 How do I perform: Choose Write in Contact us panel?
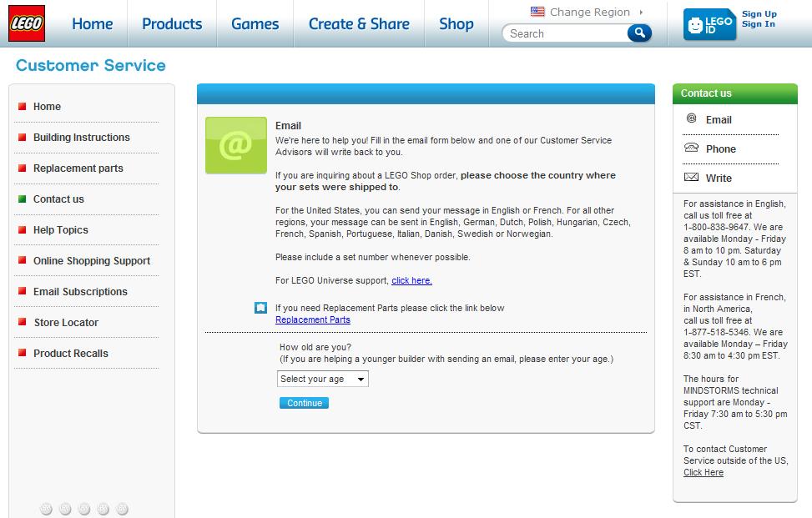pyautogui.click(x=719, y=178)
